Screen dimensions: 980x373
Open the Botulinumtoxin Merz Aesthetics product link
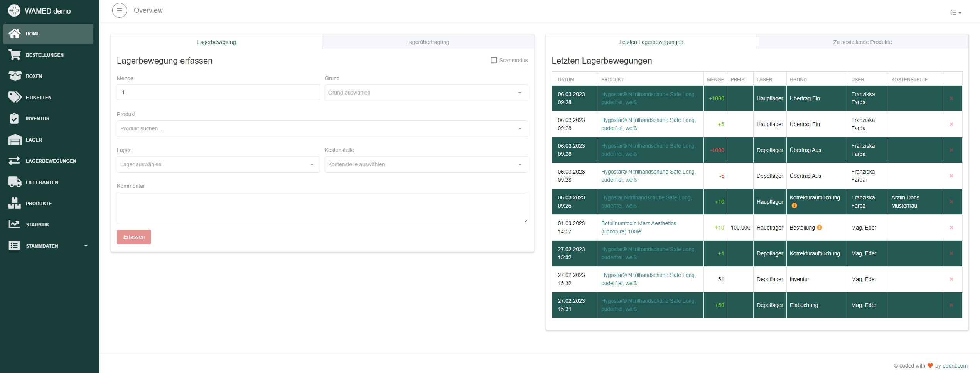click(638, 223)
